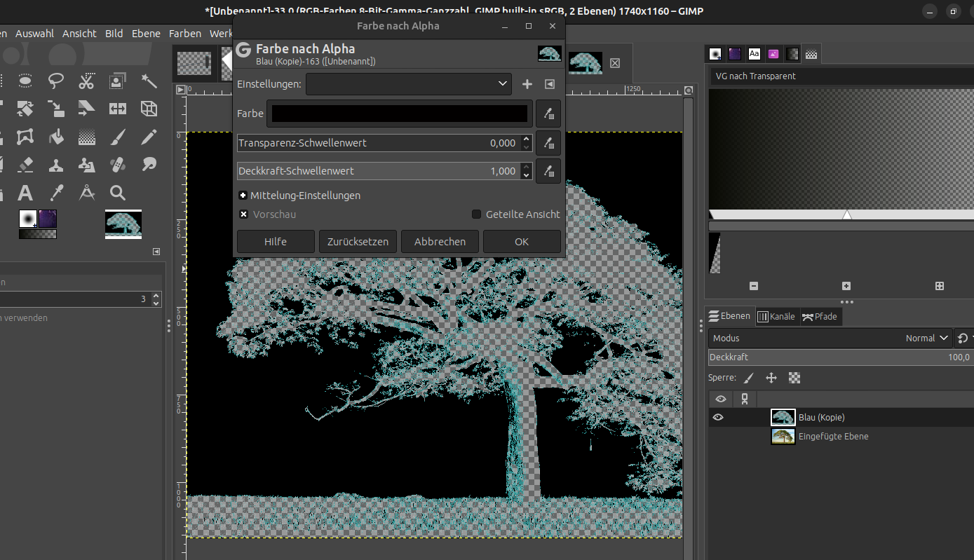The height and width of the screenshot is (560, 974).
Task: Select the Paintbrush tool
Action: point(118,137)
